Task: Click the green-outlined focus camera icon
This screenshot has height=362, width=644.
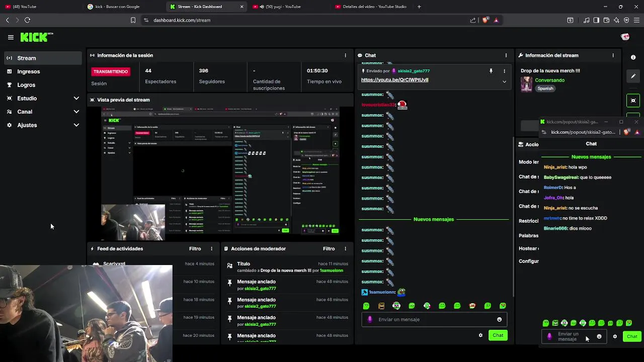Action: click(633, 101)
